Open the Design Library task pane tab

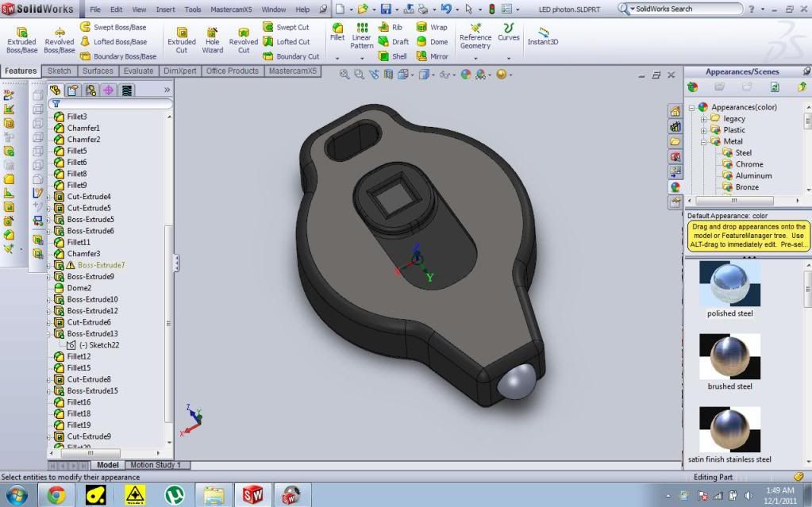tap(675, 126)
